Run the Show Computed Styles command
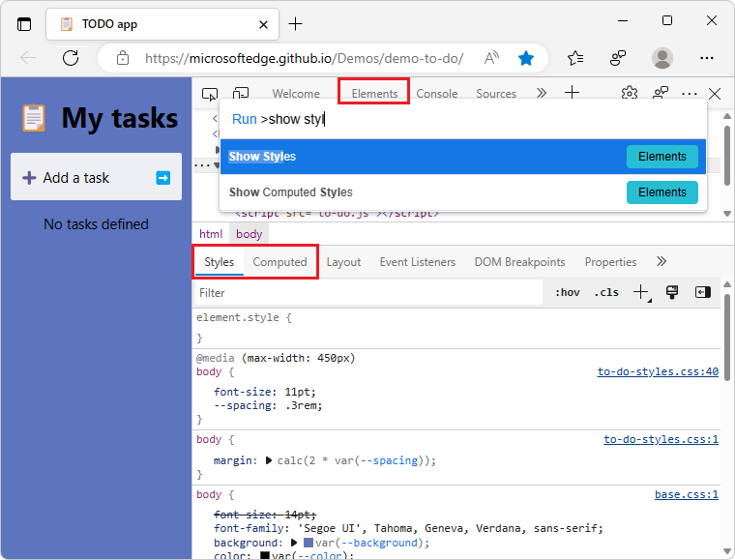The width and height of the screenshot is (735, 560). coord(463,192)
